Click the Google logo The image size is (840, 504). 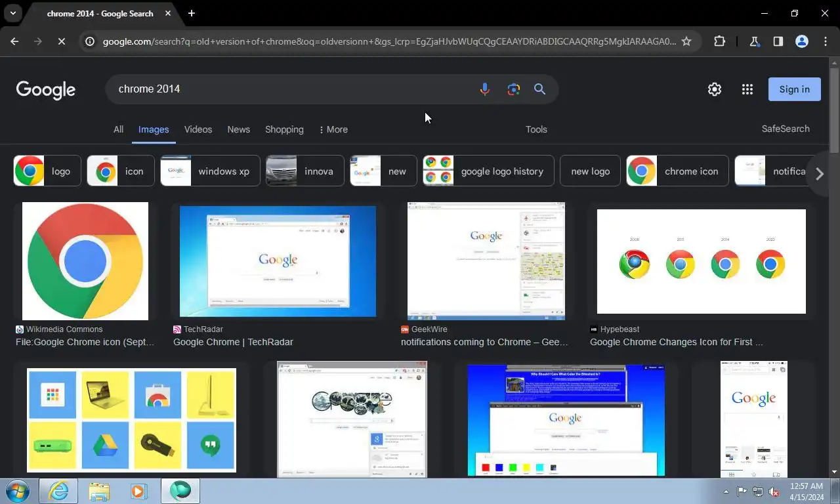46,90
